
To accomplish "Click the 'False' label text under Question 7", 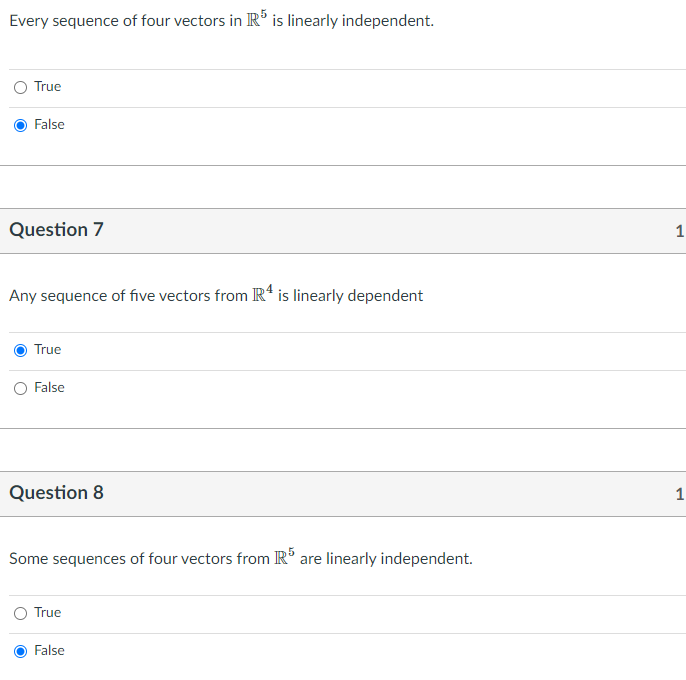I will (49, 388).
